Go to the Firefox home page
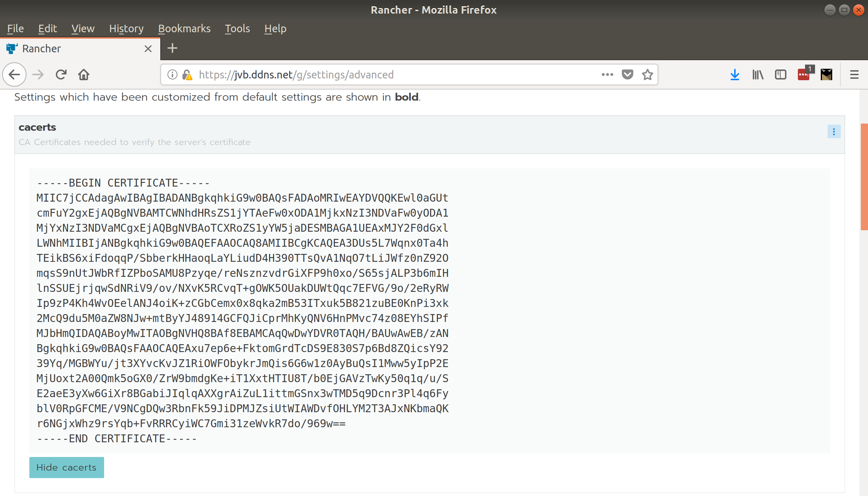Image resolution: width=868 pixels, height=496 pixels. click(84, 74)
